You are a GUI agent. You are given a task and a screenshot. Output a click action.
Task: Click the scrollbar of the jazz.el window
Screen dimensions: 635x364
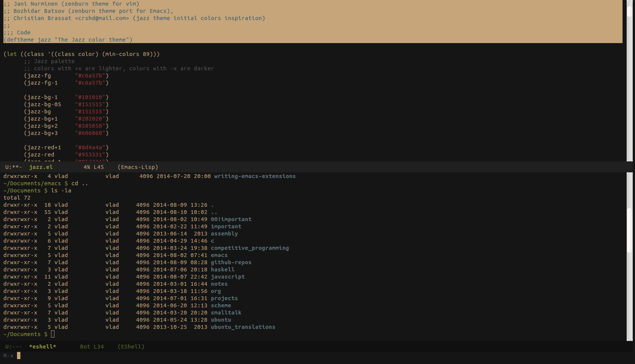(x=629, y=81)
